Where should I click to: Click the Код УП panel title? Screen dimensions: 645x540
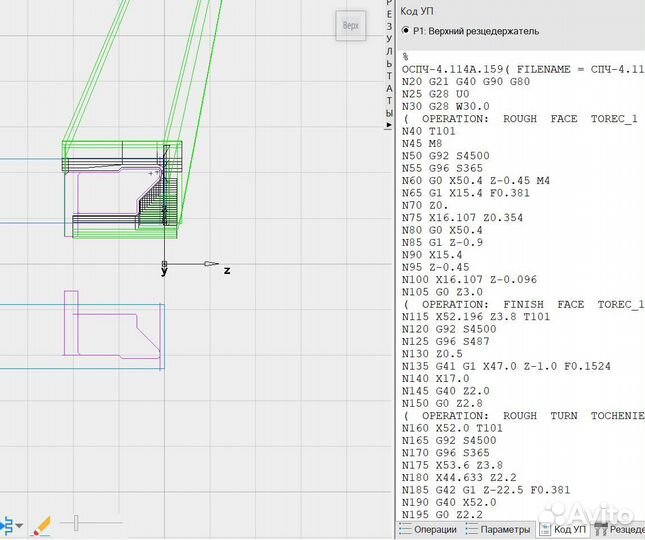coord(417,11)
